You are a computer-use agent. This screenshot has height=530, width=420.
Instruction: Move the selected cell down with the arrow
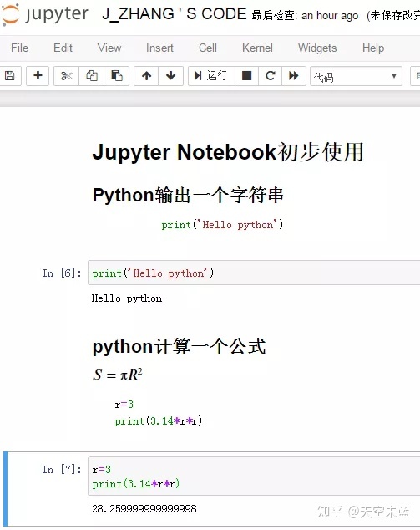171,76
